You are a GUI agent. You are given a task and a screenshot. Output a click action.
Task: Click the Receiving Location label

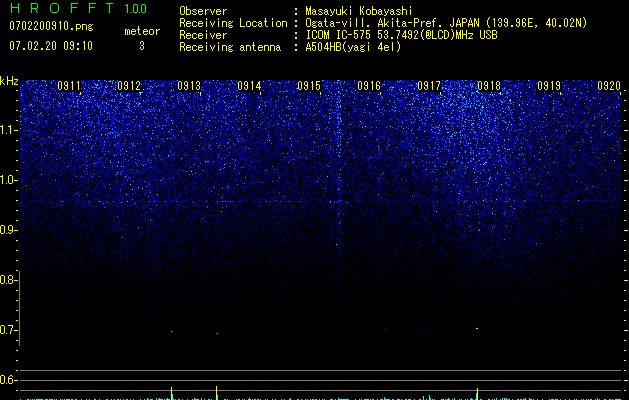(233, 23)
